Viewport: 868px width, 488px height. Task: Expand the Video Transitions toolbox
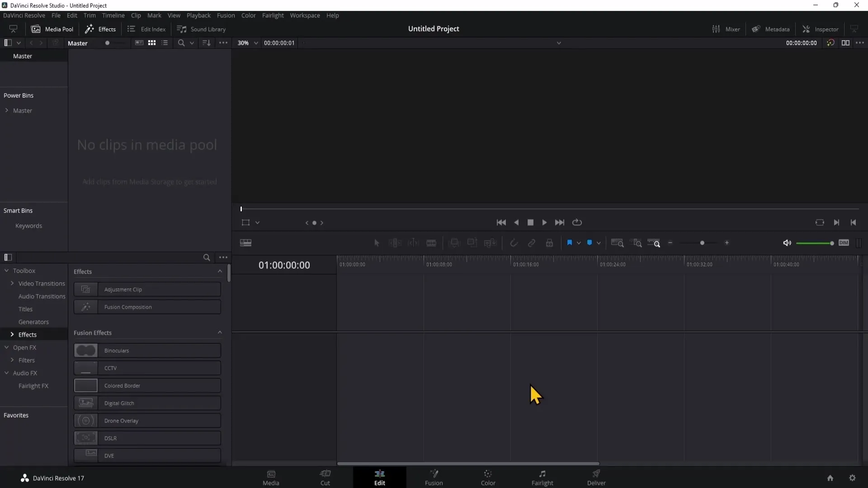[12, 284]
